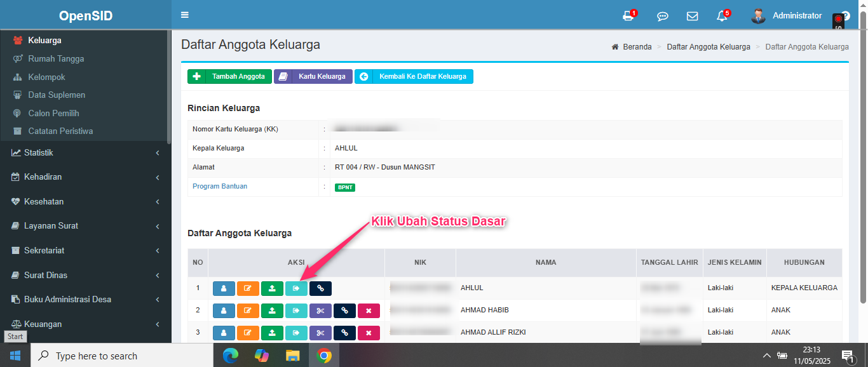Expand Layanan Surat sidebar menu
This screenshot has width=868, height=367.
pos(86,226)
